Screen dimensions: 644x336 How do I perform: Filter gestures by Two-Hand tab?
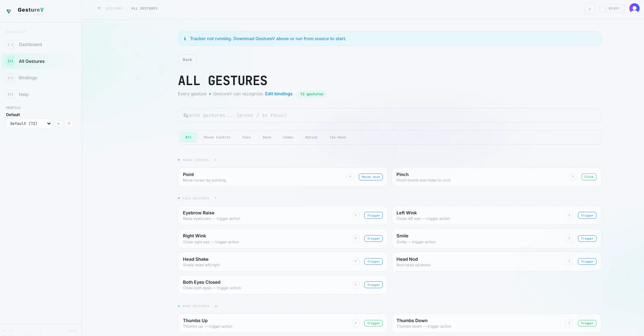pos(338,137)
